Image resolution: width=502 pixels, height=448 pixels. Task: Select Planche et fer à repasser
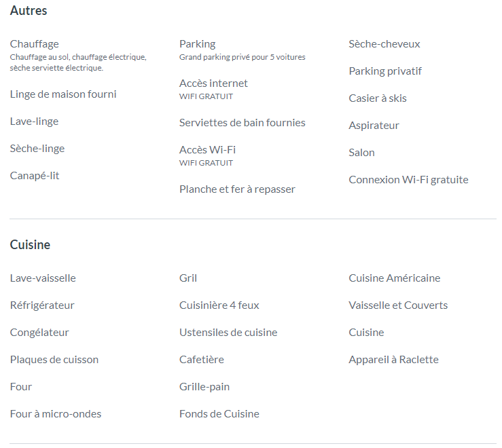coord(237,189)
